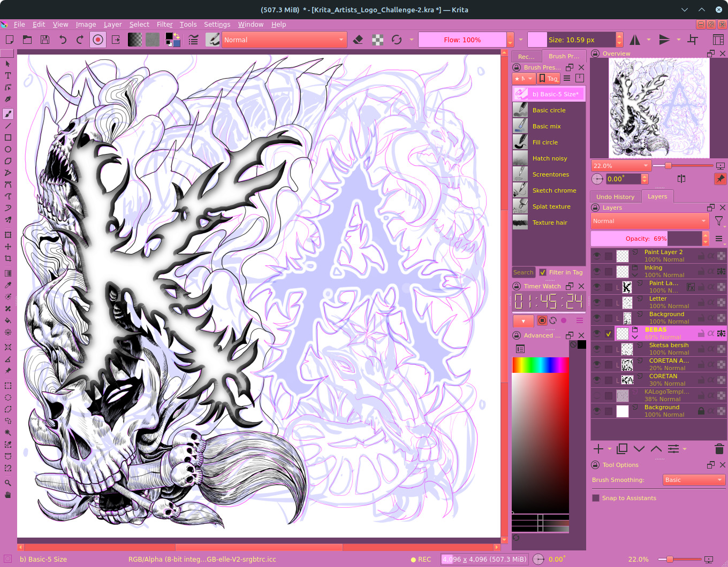Enable Snap to Assistants checkbox
The height and width of the screenshot is (567, 728).
pyautogui.click(x=596, y=498)
